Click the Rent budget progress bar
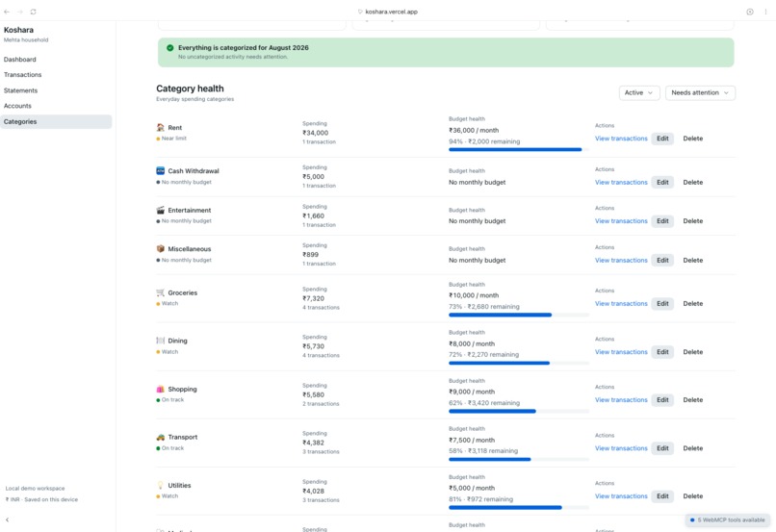Viewport: 776px width, 532px height. [x=519, y=149]
